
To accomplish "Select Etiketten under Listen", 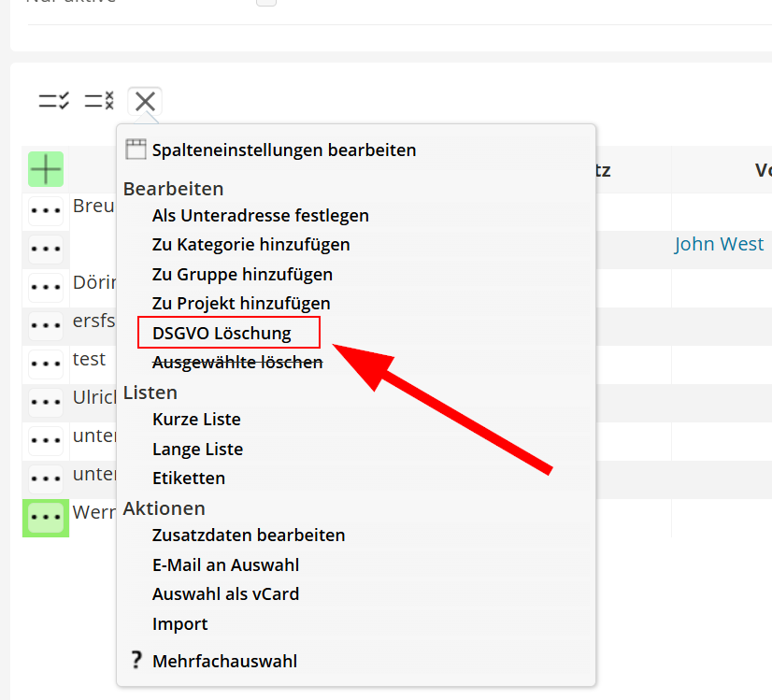I will click(188, 479).
